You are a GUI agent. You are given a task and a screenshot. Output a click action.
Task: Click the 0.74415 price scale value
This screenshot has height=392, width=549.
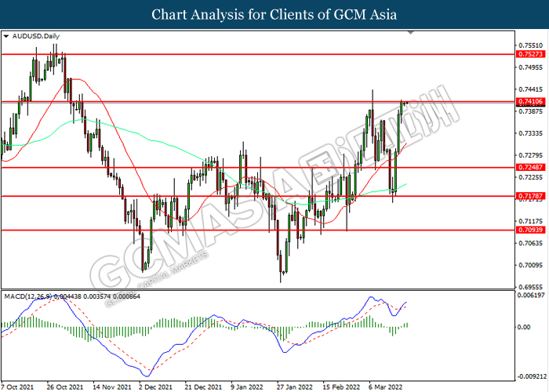click(530, 89)
